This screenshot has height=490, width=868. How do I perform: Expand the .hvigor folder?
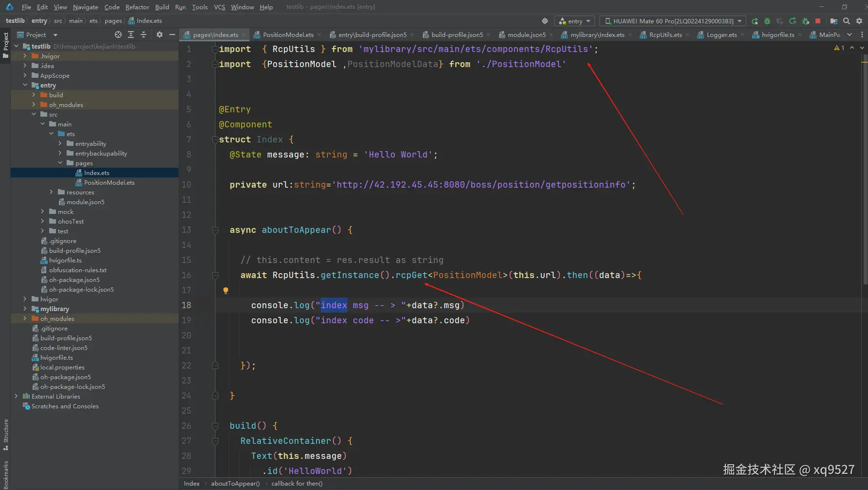coord(25,56)
